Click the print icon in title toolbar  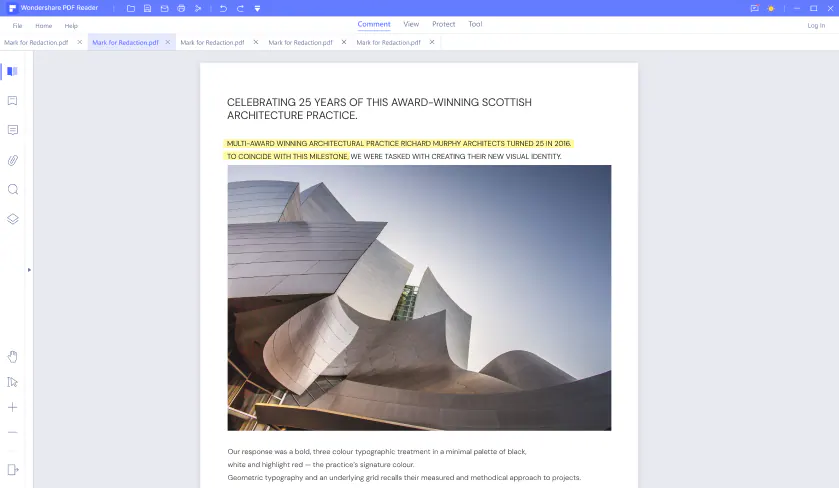(x=181, y=9)
